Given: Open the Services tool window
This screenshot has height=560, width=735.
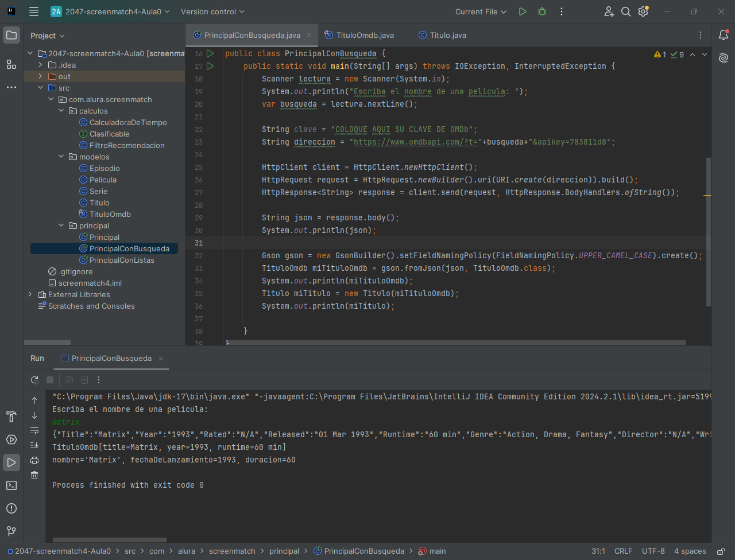Looking at the screenshot, I should coord(11,440).
